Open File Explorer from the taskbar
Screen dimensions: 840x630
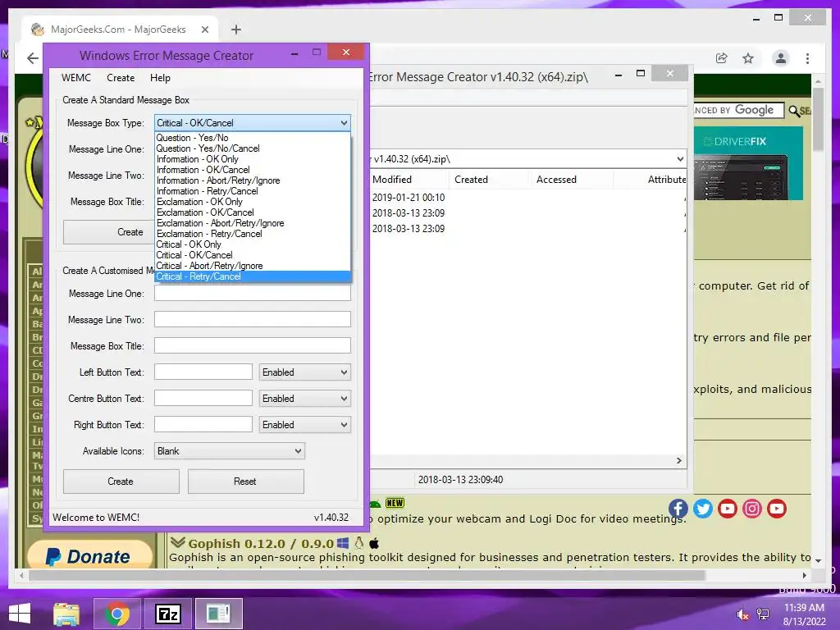coord(66,614)
